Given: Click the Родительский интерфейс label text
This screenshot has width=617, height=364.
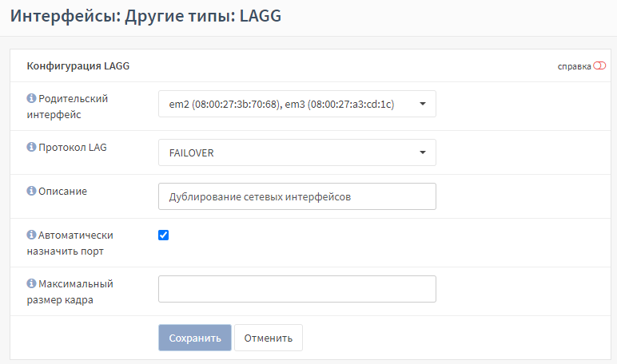Looking at the screenshot, I should (67, 106).
